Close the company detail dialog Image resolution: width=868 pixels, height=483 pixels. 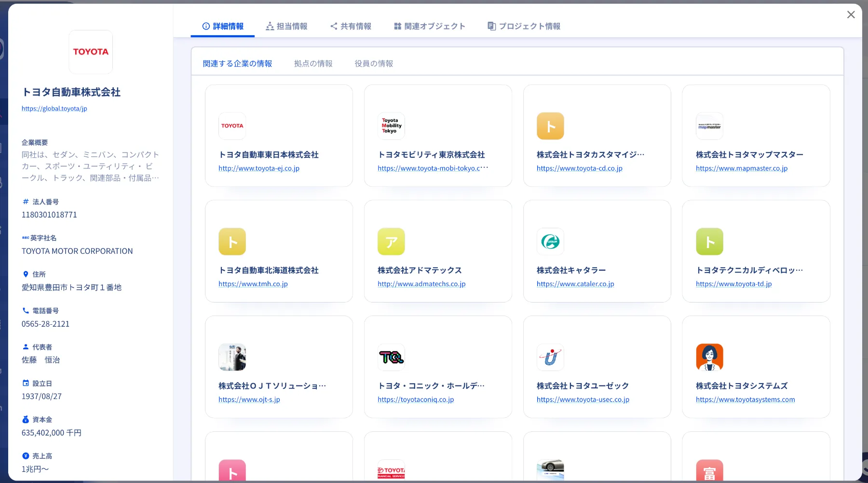coord(851,15)
